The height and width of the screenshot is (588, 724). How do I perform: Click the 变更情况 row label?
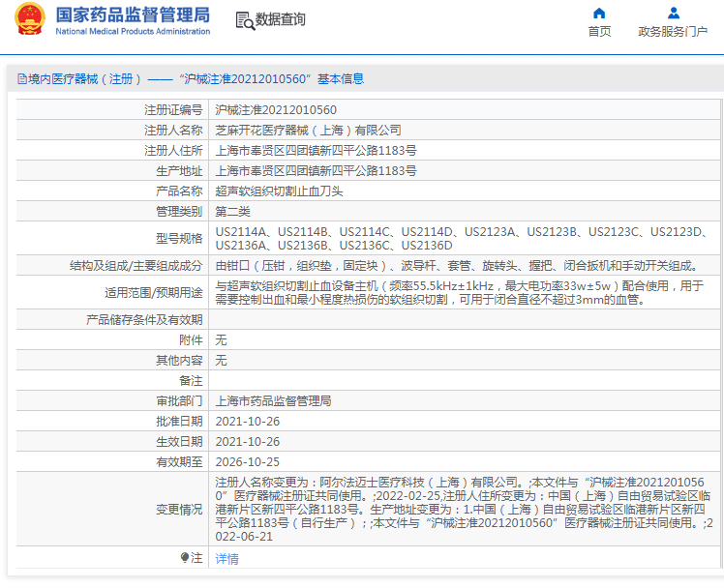[179, 509]
